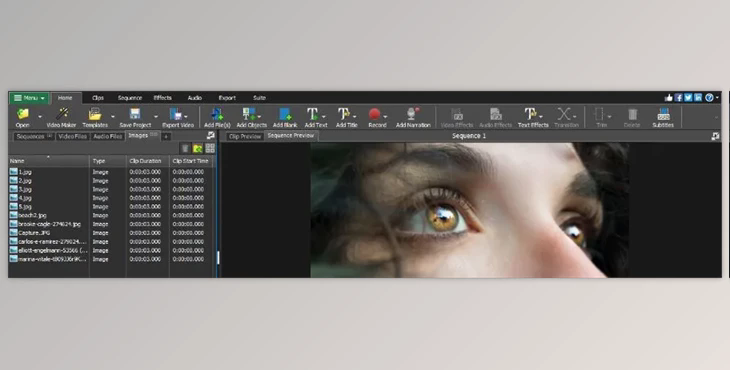Open the Subtitles tool

click(x=663, y=117)
